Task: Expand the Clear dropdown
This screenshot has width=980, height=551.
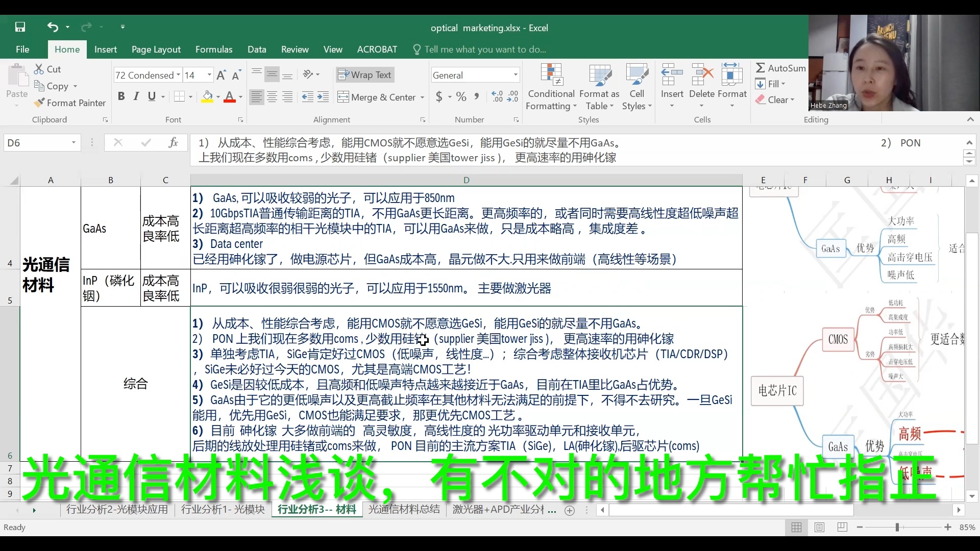Action: 792,100
